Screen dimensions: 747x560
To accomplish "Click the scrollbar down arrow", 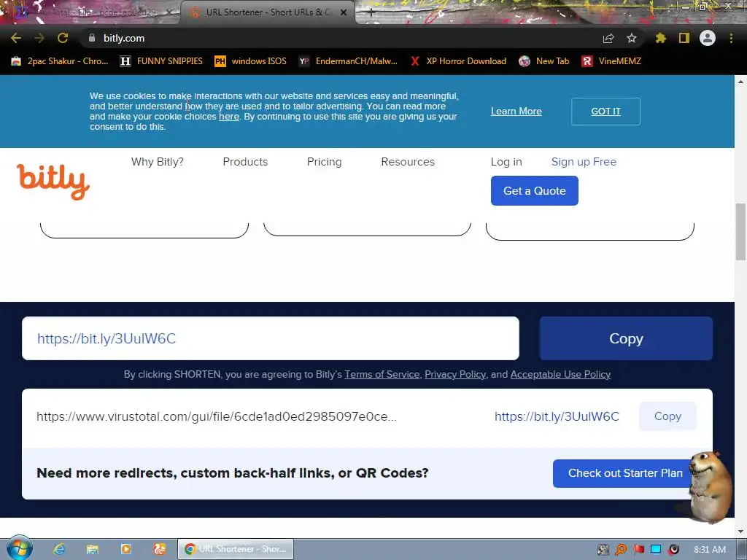I will tap(740, 532).
